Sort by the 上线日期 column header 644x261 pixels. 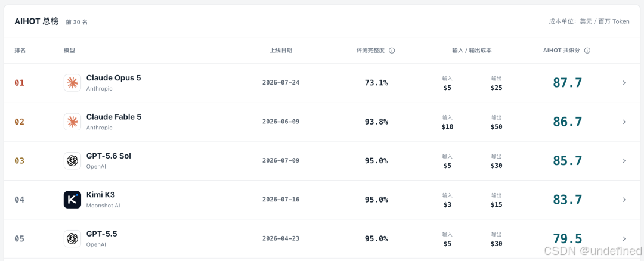[x=281, y=51]
